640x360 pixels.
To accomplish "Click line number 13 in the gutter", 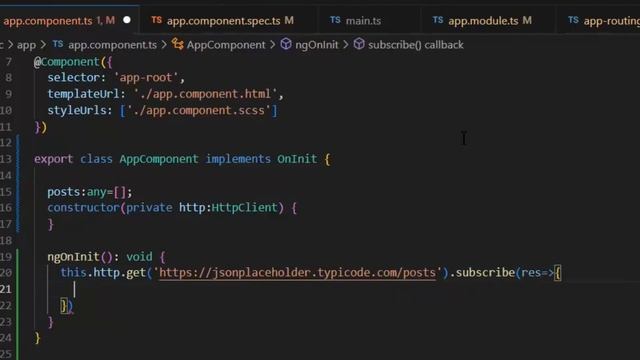I will click(6, 159).
